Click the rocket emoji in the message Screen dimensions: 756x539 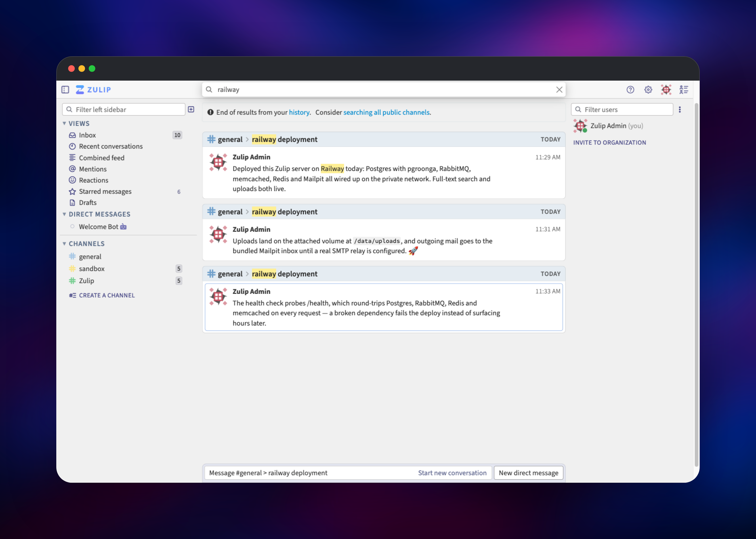click(413, 251)
